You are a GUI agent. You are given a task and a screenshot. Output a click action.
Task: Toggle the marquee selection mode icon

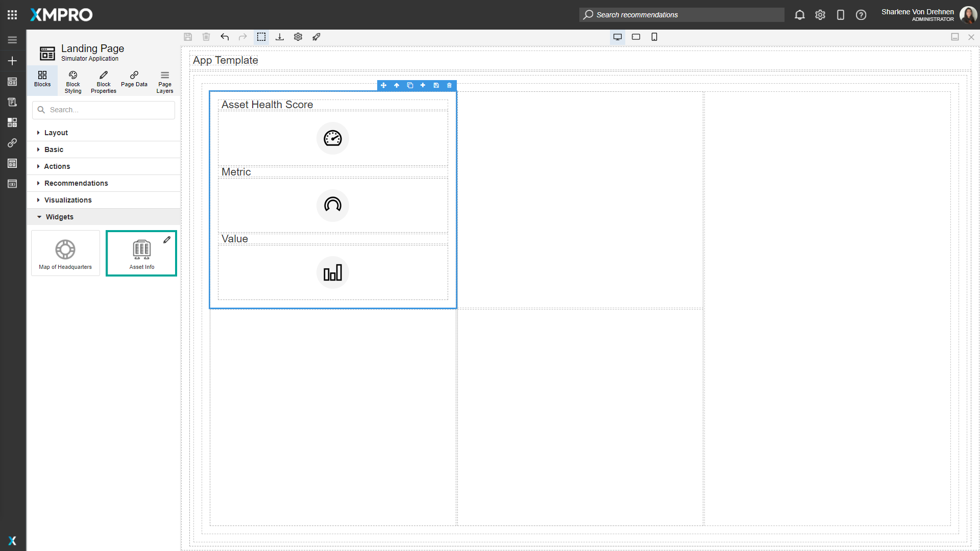(261, 37)
